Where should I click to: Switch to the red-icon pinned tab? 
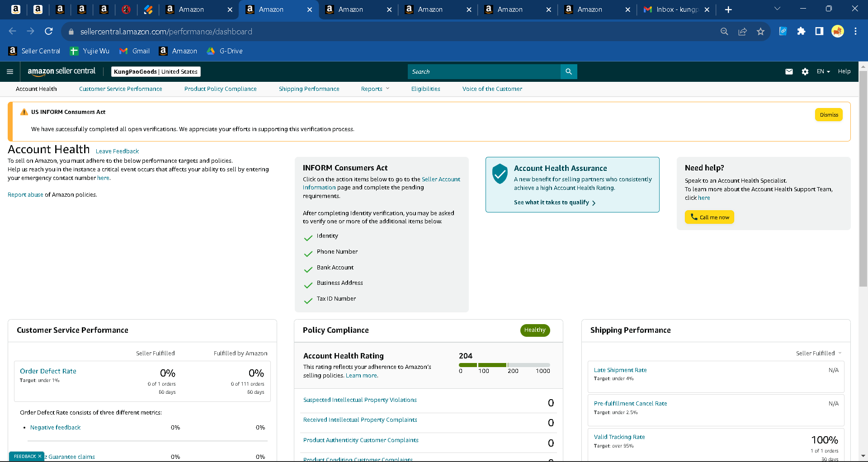coord(126,9)
